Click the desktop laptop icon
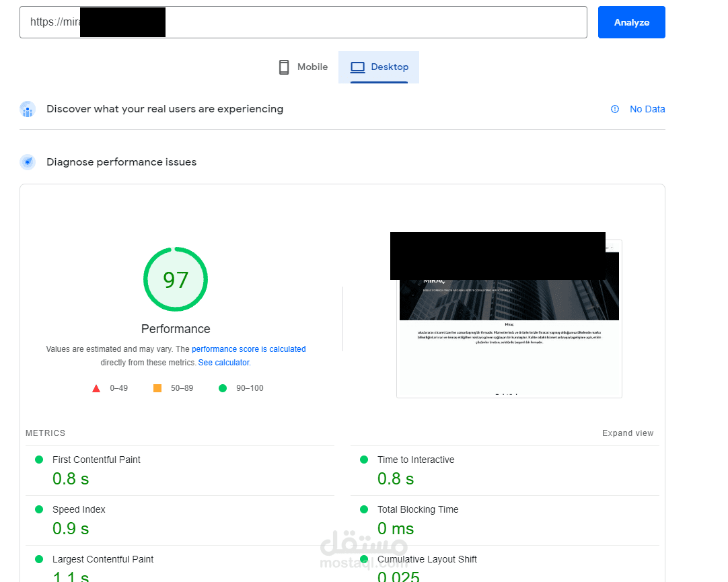The image size is (728, 582). pos(357,67)
